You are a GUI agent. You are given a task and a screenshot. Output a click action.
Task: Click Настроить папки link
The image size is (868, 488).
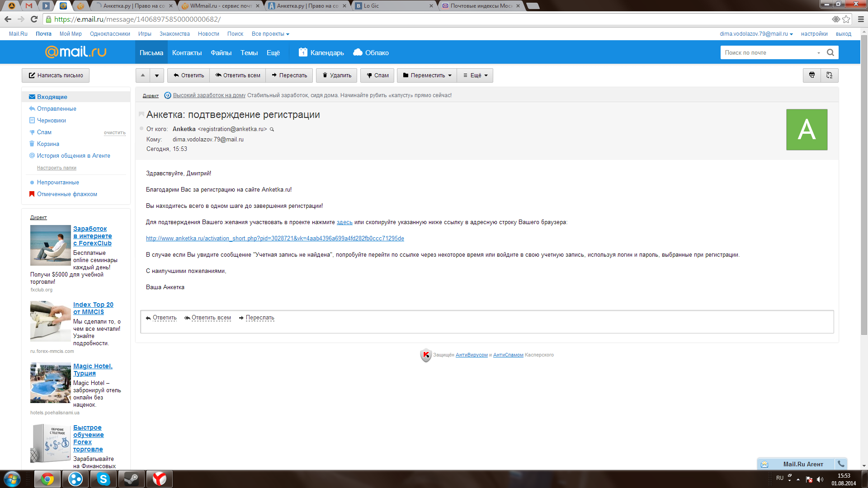57,168
